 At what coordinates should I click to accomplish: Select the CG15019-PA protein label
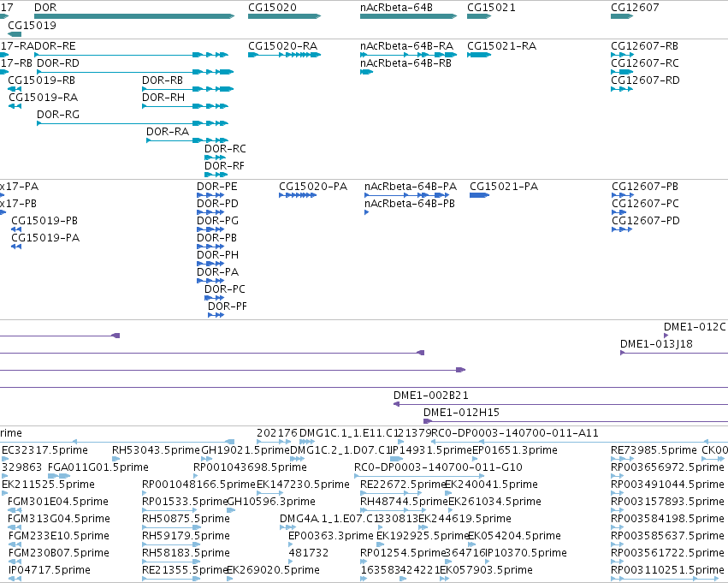pos(45,238)
